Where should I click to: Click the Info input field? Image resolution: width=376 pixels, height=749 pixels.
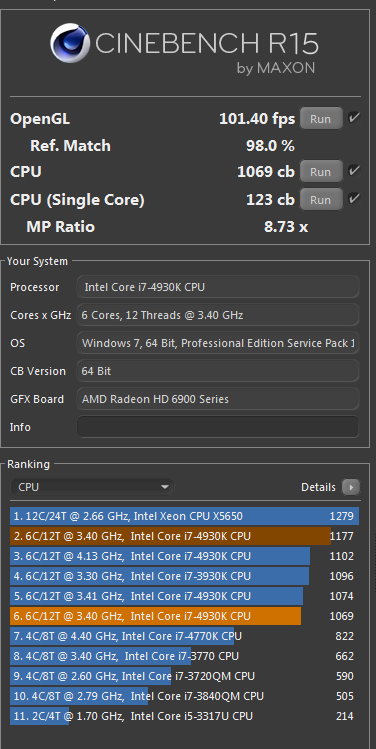218,427
